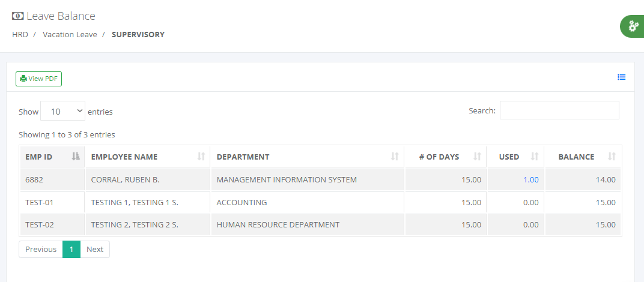Select TEST-01 employee ID cell
The image size is (644, 282).
tap(52, 202)
